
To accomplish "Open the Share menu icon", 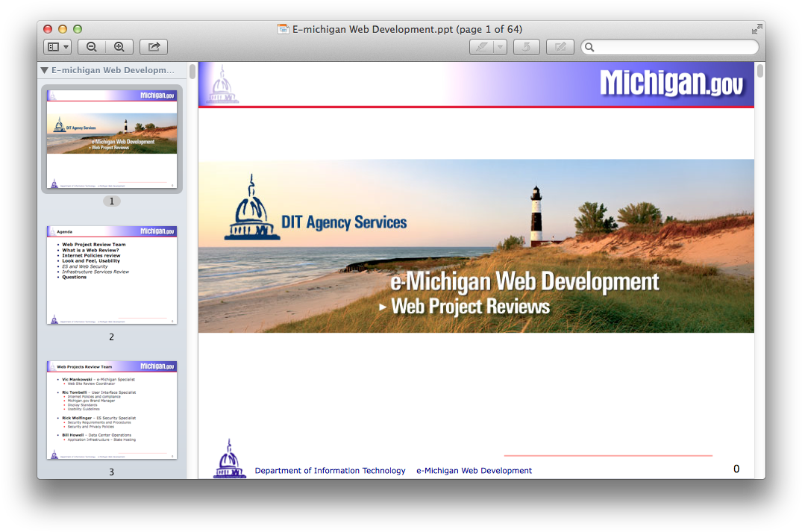I will (x=153, y=46).
